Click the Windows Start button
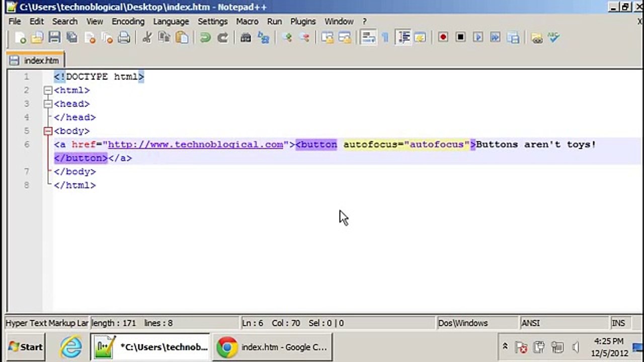The height and width of the screenshot is (362, 644). pos(26,347)
